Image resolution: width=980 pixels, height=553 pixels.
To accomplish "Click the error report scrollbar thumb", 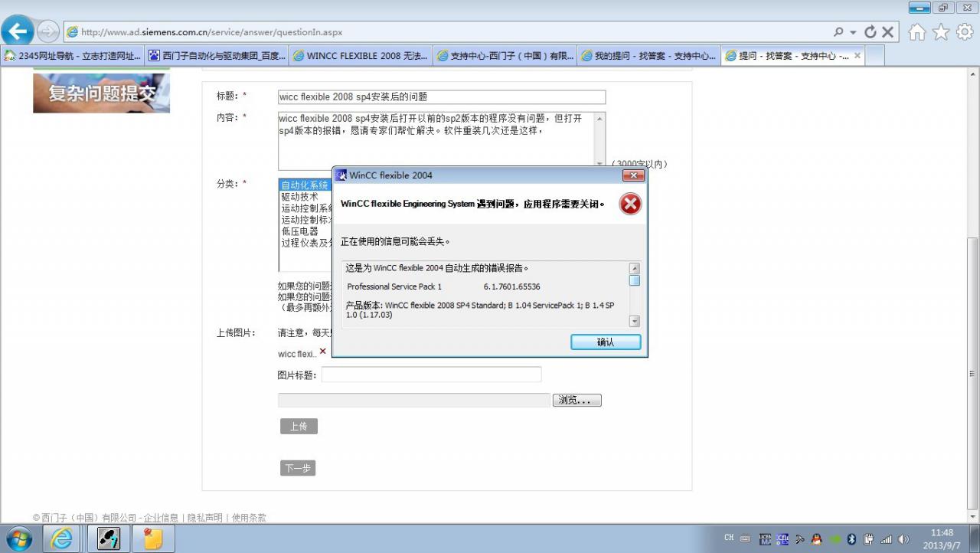I will 634,280.
